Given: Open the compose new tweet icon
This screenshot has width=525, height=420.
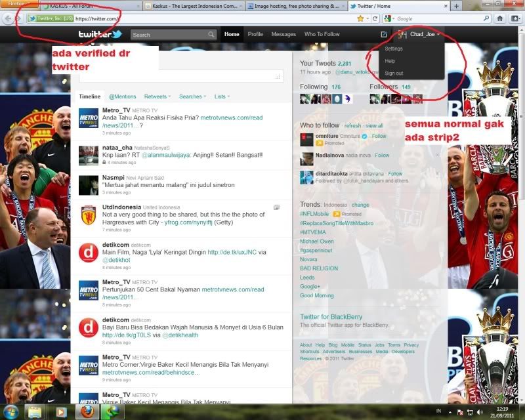Looking at the screenshot, I should tap(384, 34).
